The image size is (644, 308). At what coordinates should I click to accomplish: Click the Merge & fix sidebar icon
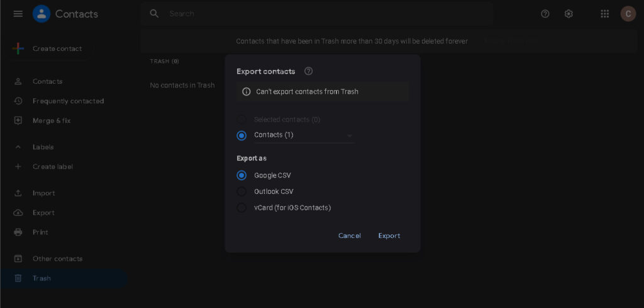point(18,121)
